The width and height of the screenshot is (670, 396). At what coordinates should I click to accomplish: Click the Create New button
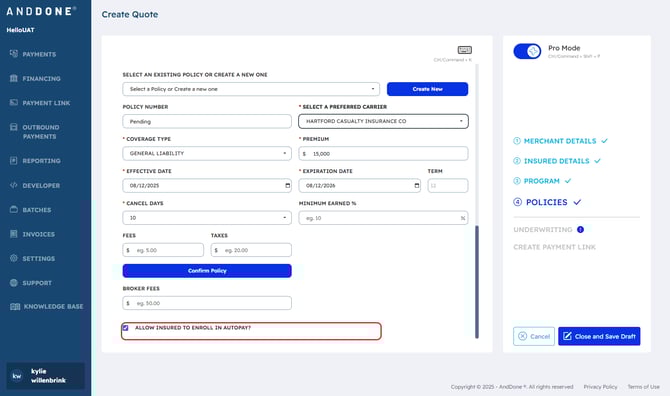(427, 89)
